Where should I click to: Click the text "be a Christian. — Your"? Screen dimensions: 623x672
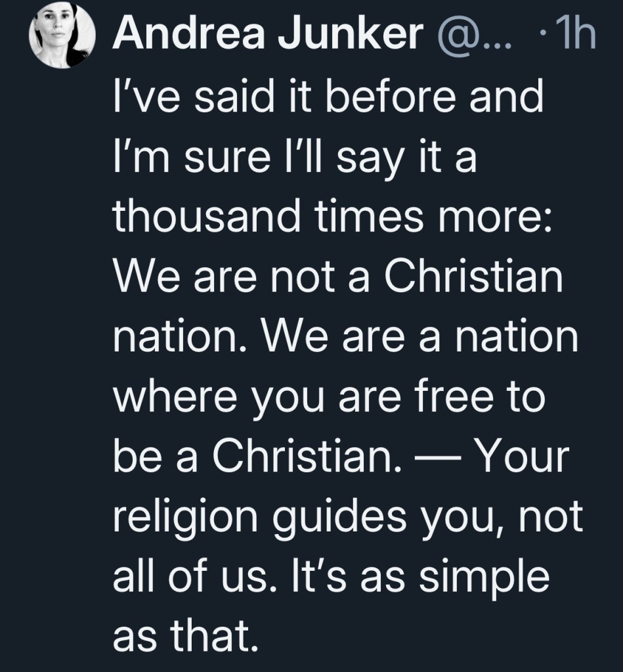point(339,455)
